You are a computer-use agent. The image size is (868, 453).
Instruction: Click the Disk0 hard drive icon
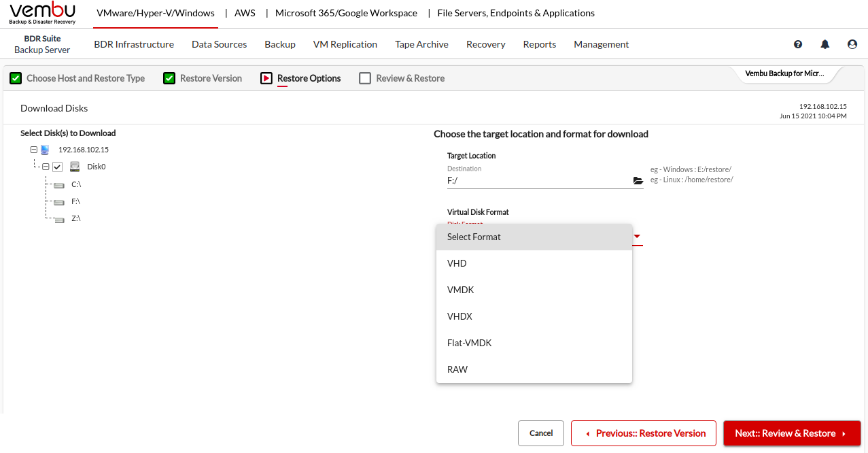(75, 167)
